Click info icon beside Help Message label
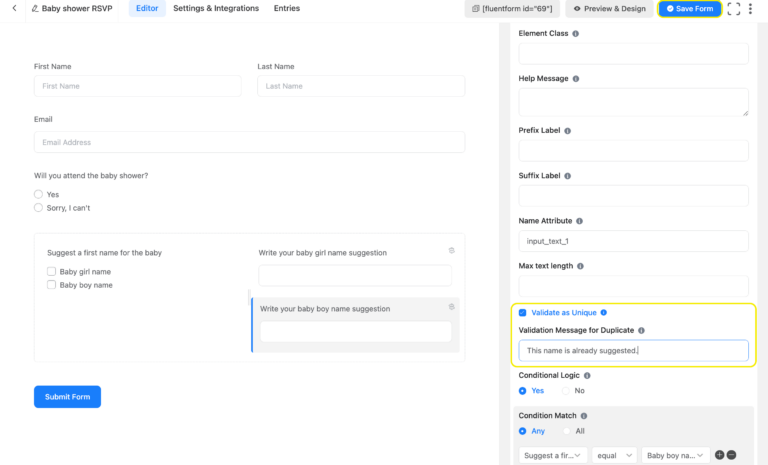Viewport: 768px width, 465px height. (576, 78)
